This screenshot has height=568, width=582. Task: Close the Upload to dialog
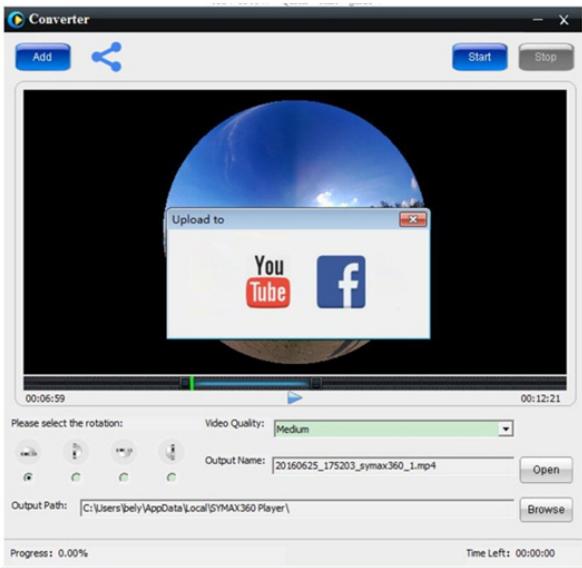click(x=413, y=219)
